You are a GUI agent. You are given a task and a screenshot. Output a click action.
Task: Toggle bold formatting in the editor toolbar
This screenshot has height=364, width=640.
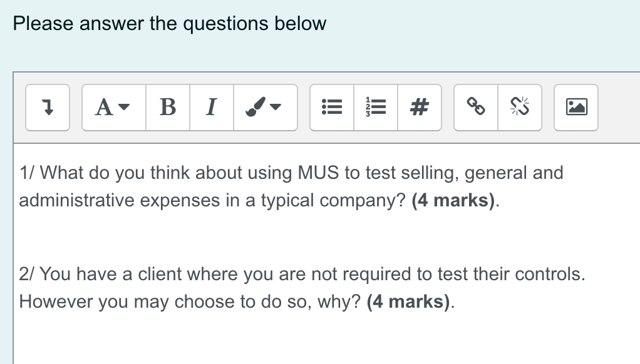tap(167, 107)
